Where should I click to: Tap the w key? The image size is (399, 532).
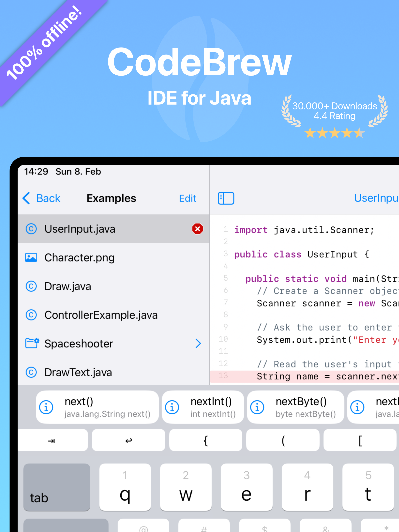pos(186,487)
